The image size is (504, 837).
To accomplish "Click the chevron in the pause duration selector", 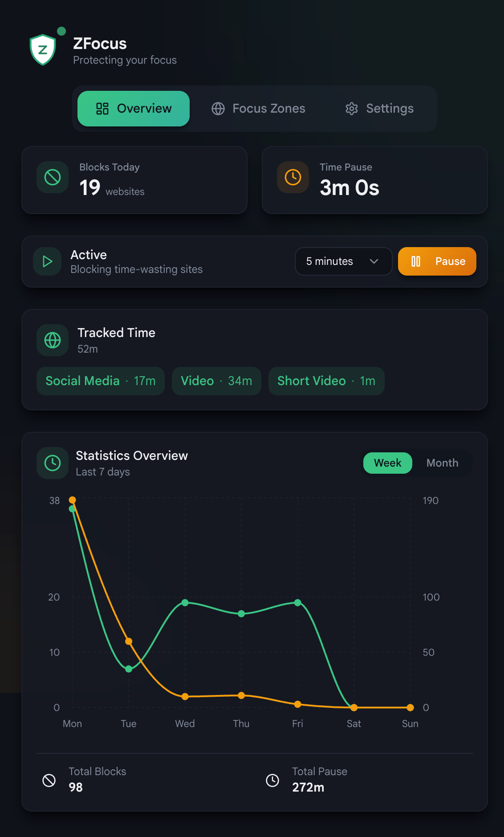I will tap(374, 261).
